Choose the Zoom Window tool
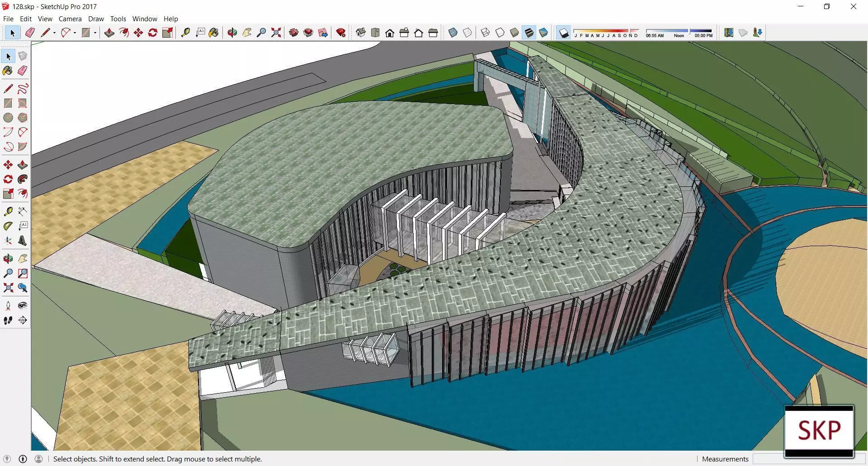Image resolution: width=868 pixels, height=466 pixels. pos(23,273)
